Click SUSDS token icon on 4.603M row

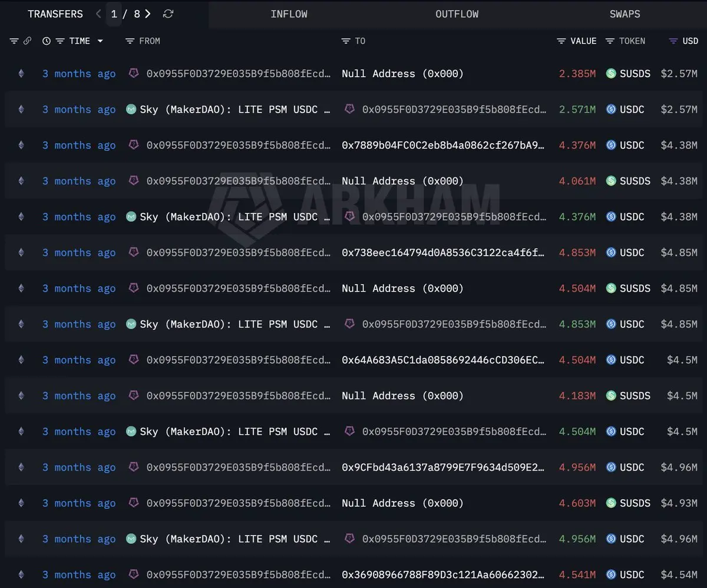pos(611,503)
